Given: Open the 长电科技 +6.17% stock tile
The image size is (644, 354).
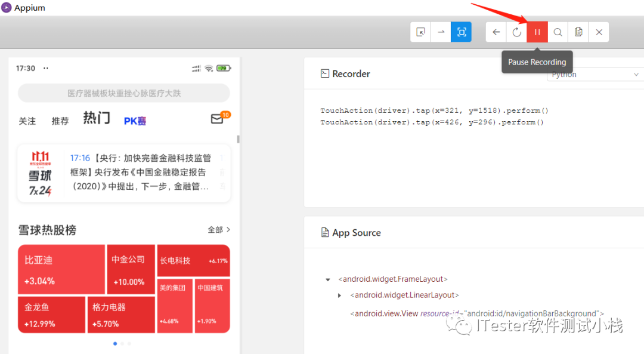Looking at the screenshot, I should 193,261.
